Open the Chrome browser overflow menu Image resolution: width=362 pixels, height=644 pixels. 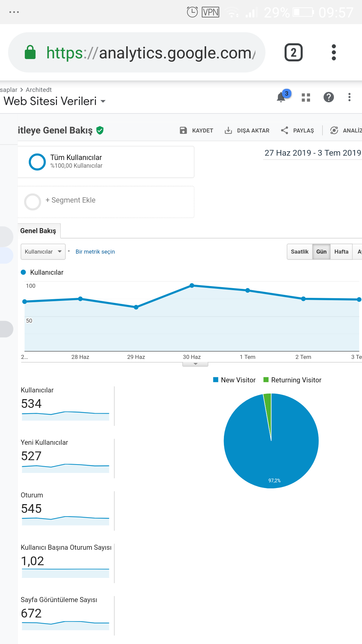tap(334, 52)
